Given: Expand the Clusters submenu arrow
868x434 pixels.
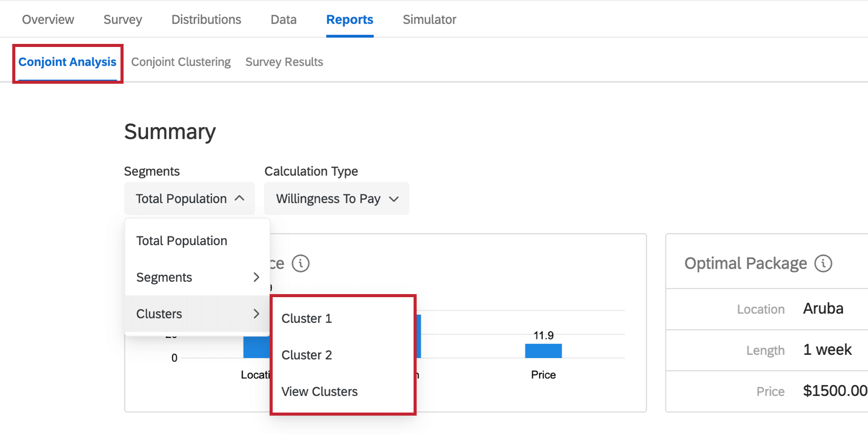Looking at the screenshot, I should point(256,314).
